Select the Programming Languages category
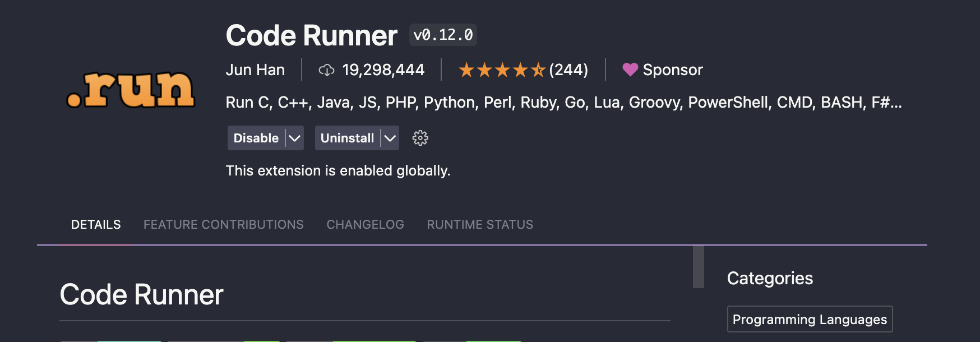The width and height of the screenshot is (980, 342). point(810,319)
